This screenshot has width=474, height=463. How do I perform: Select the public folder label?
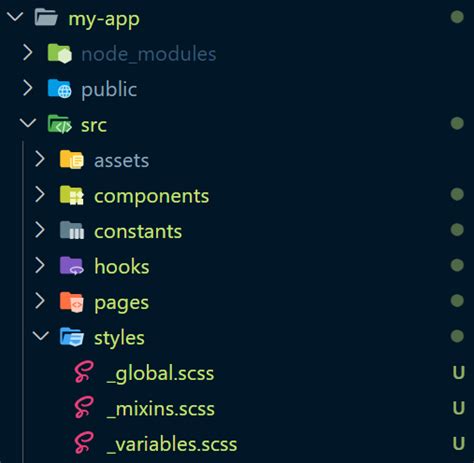click(x=109, y=90)
